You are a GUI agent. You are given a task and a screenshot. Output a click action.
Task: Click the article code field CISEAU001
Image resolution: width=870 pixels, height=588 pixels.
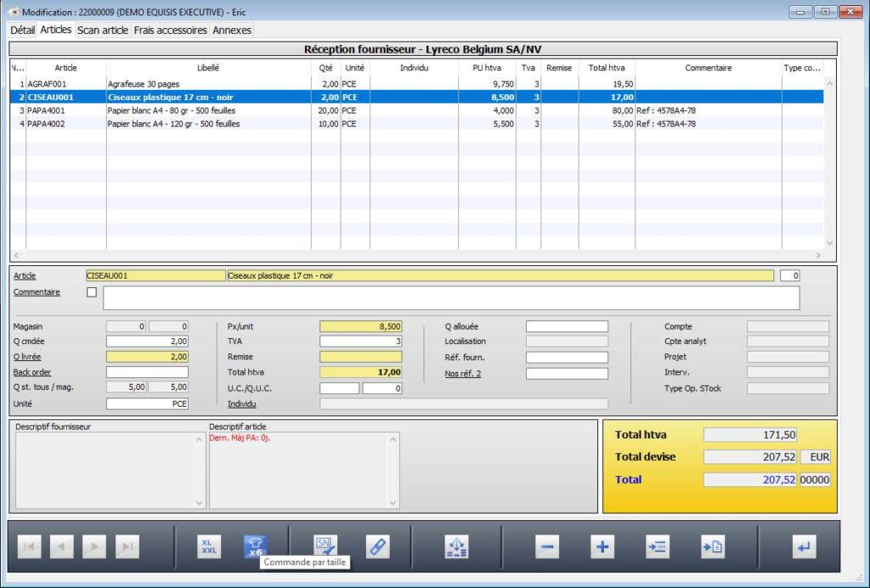[x=155, y=275]
